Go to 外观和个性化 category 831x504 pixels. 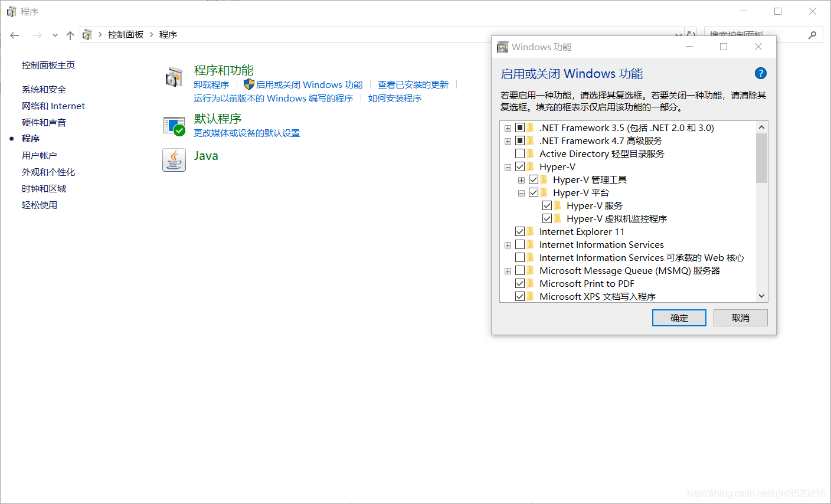[48, 172]
